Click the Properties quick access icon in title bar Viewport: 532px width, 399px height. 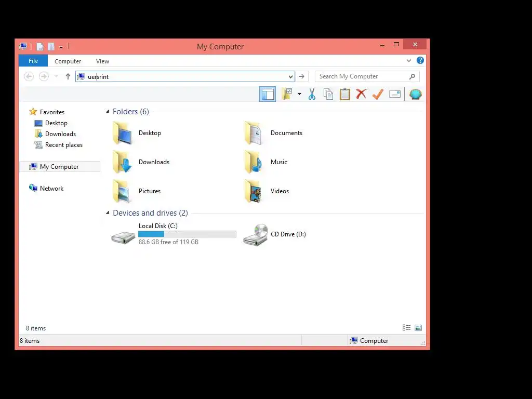pyautogui.click(x=39, y=46)
